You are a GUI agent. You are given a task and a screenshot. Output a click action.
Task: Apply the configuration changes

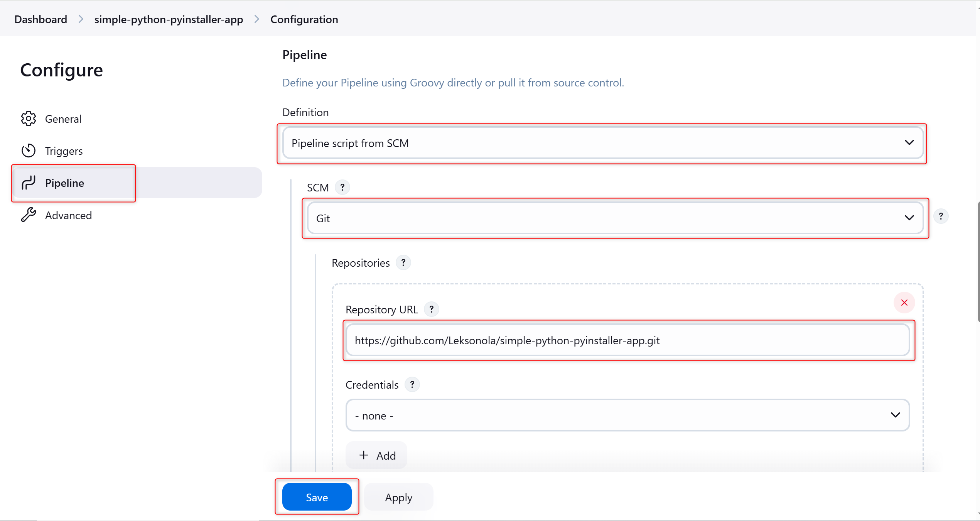tap(398, 497)
